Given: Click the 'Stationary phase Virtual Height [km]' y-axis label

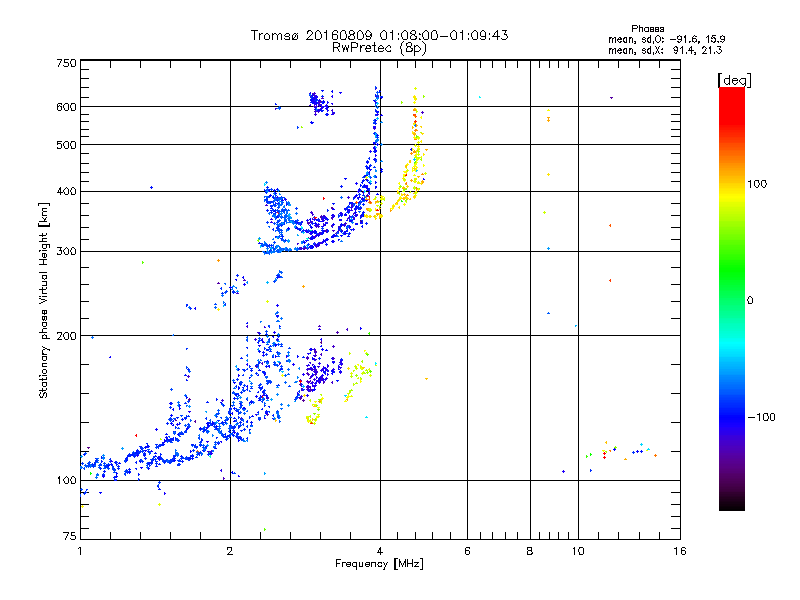Looking at the screenshot, I should coord(43,300).
